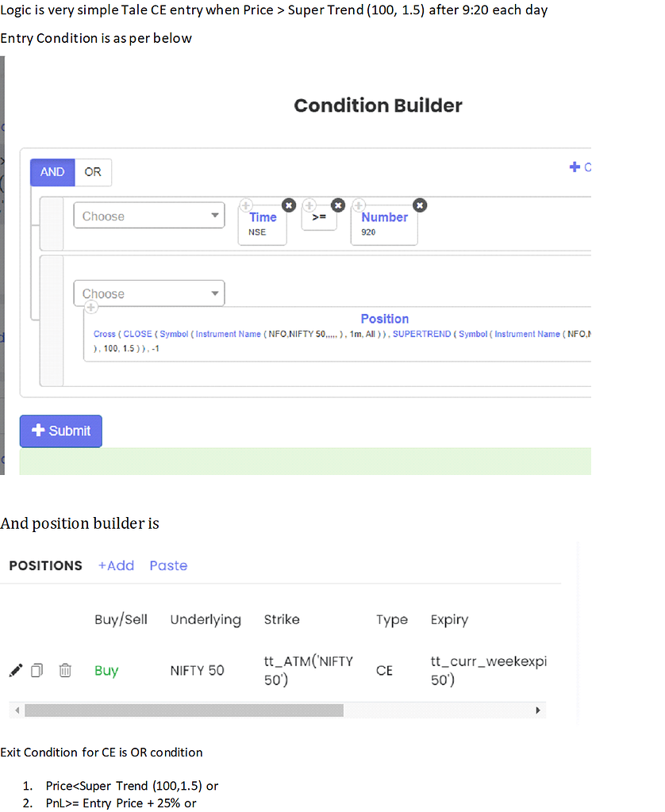This screenshot has height=812, width=665.
Task: Select the AND logic toggle
Action: point(52,172)
